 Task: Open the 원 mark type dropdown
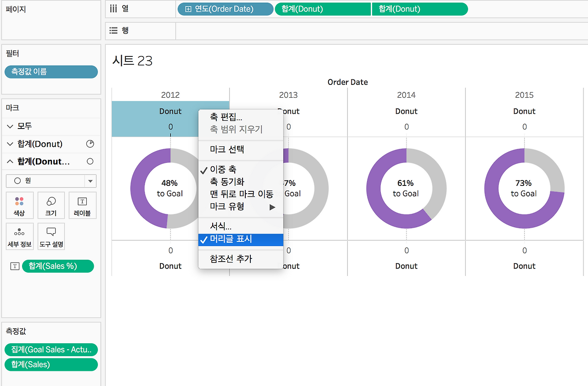(51, 181)
